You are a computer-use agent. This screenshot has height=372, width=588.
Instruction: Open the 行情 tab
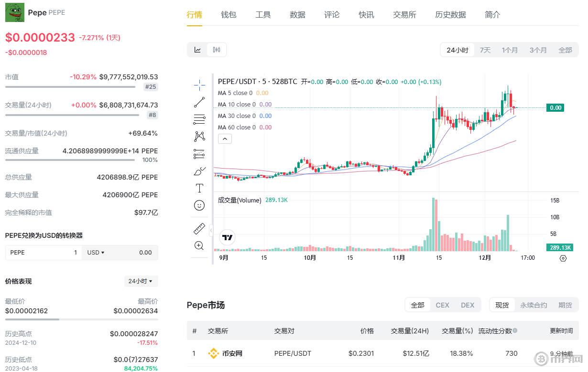coord(194,15)
